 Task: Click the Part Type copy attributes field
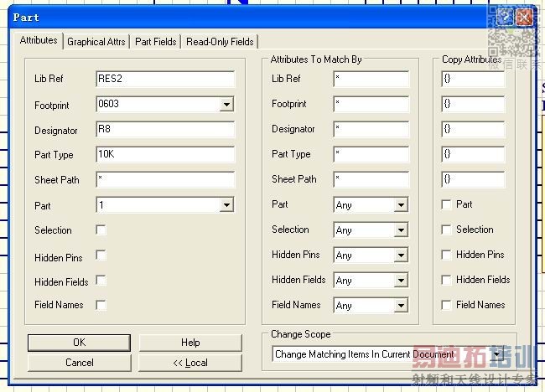[473, 154]
